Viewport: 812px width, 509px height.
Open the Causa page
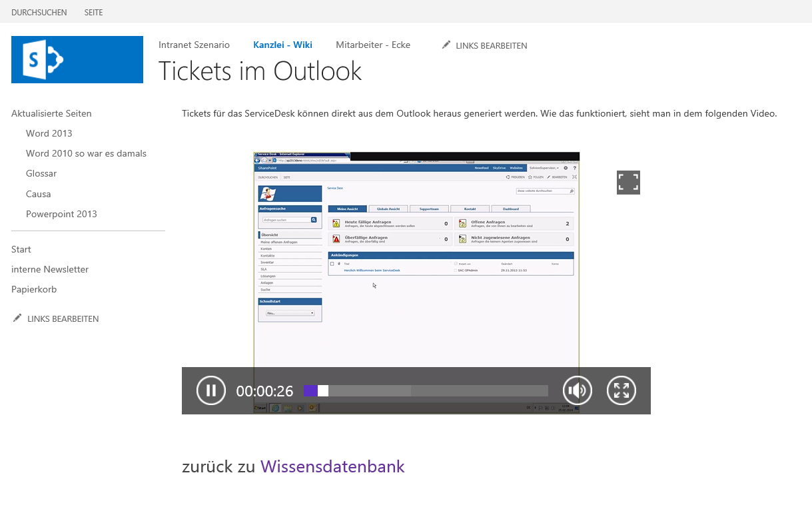39,194
